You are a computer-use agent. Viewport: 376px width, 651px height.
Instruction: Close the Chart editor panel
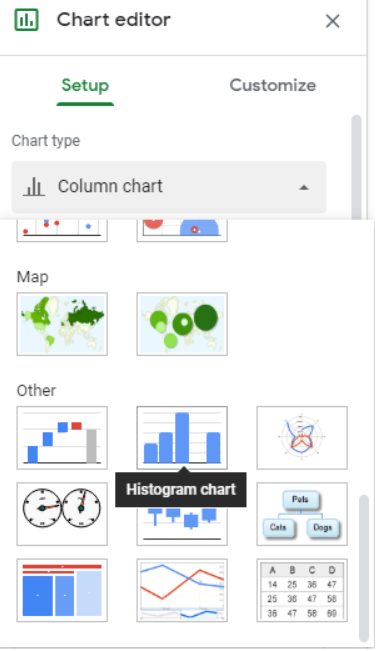[x=332, y=21]
